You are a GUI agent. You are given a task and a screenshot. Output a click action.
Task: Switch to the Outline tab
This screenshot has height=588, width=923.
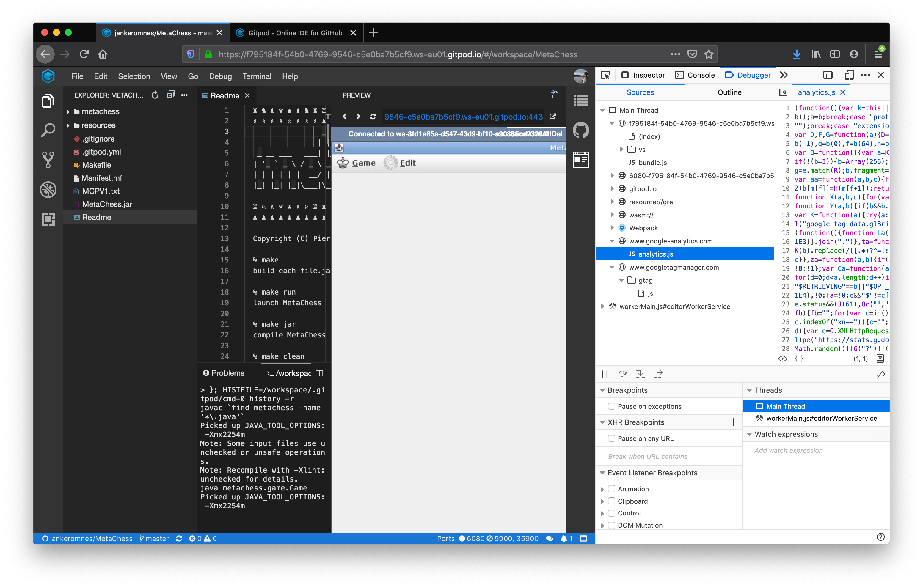coord(729,92)
